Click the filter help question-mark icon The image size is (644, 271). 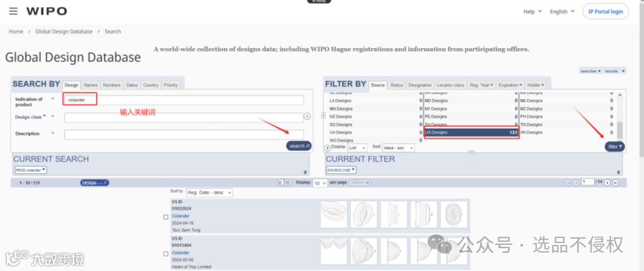pos(328,148)
